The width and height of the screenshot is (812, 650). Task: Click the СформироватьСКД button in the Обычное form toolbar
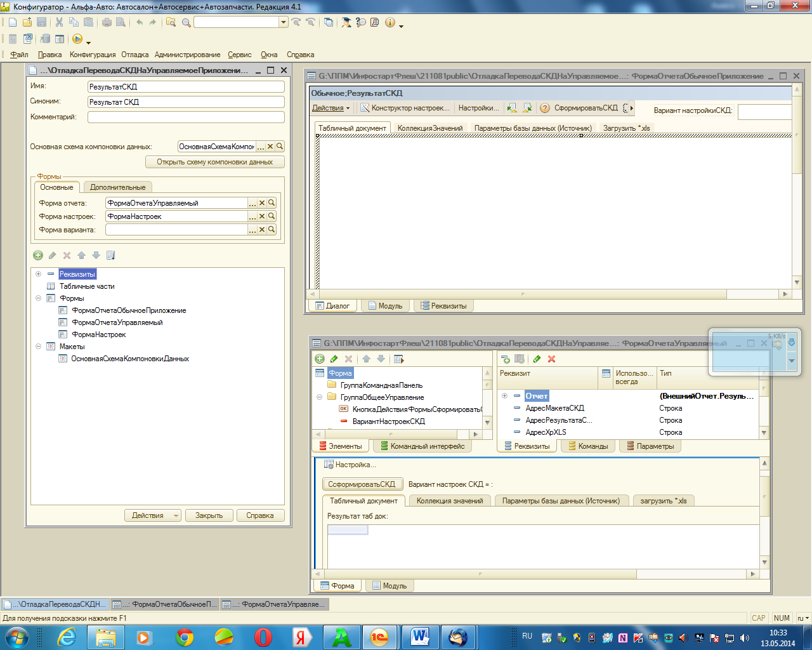point(586,108)
